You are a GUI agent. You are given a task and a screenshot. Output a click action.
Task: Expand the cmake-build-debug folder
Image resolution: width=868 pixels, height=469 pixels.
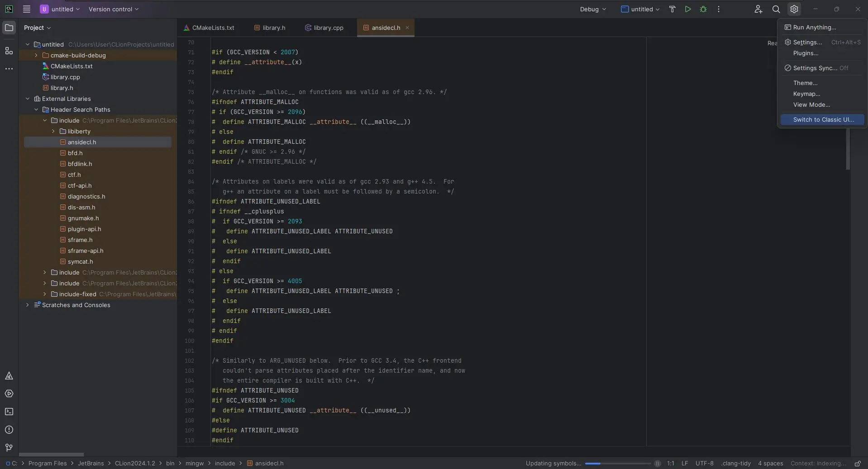coord(36,55)
